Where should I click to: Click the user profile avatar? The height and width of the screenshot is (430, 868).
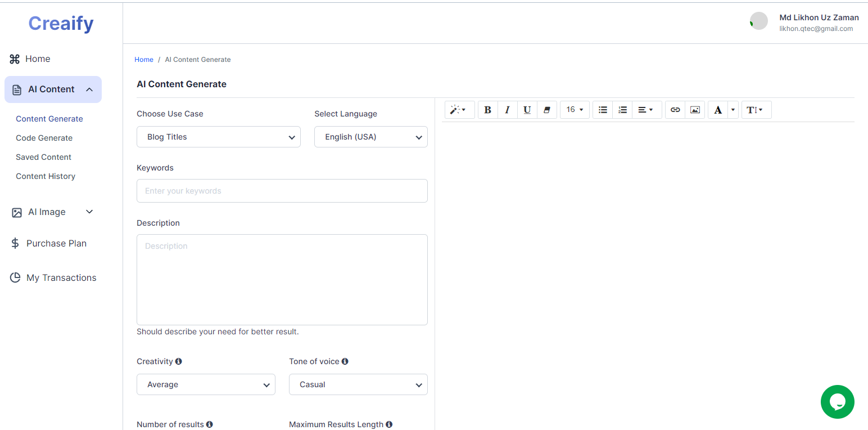pyautogui.click(x=758, y=21)
